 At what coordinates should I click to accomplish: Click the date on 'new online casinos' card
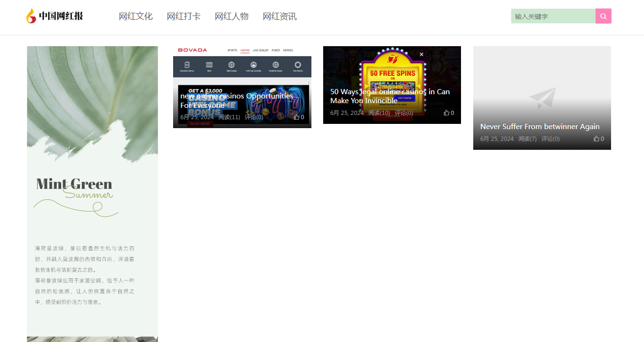point(197,117)
